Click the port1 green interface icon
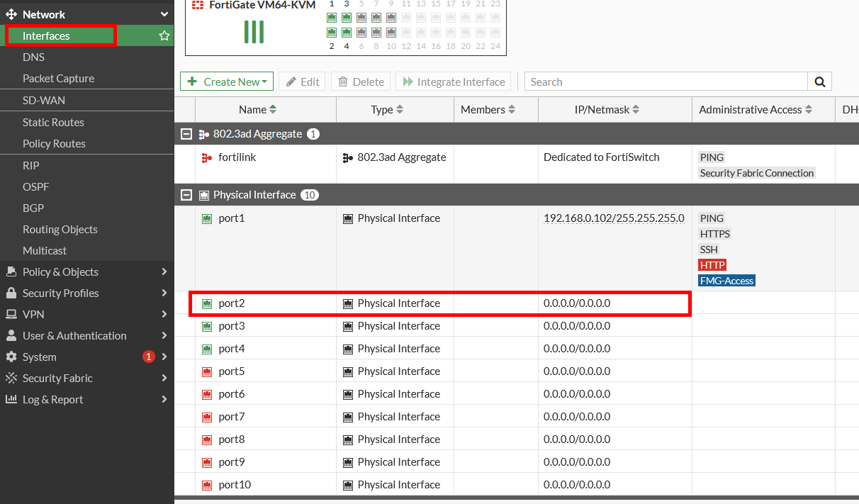Viewport: 859px width, 504px height. [207, 218]
